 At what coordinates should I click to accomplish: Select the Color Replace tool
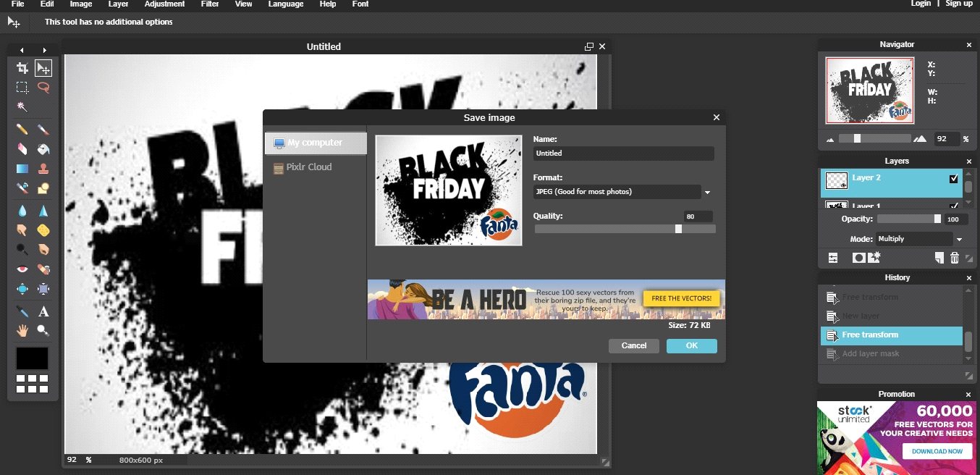click(22, 188)
